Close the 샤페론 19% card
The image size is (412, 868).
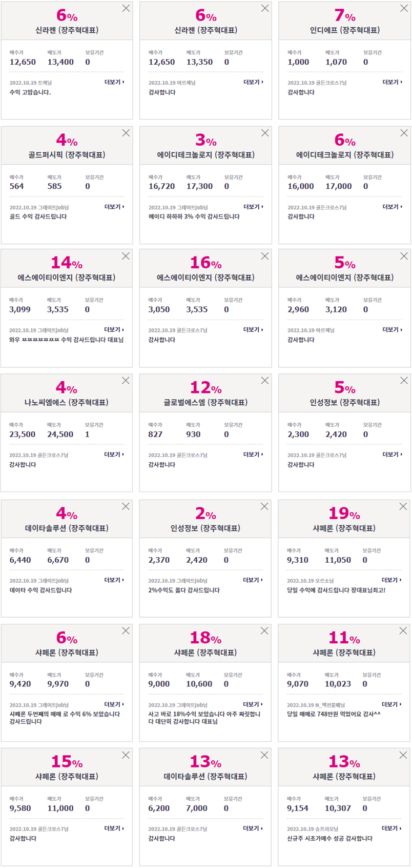coord(403,506)
